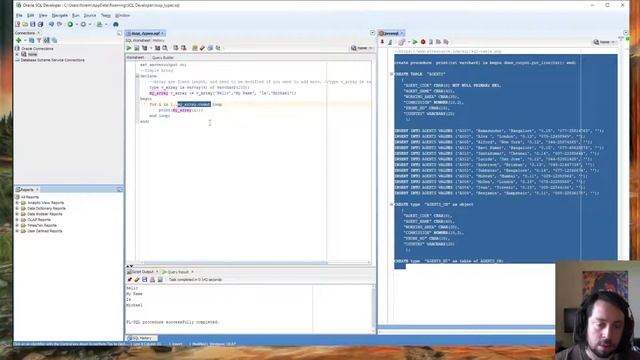640x360 pixels.
Task: Click the highlighted my_array.count text
Action: click(x=194, y=104)
